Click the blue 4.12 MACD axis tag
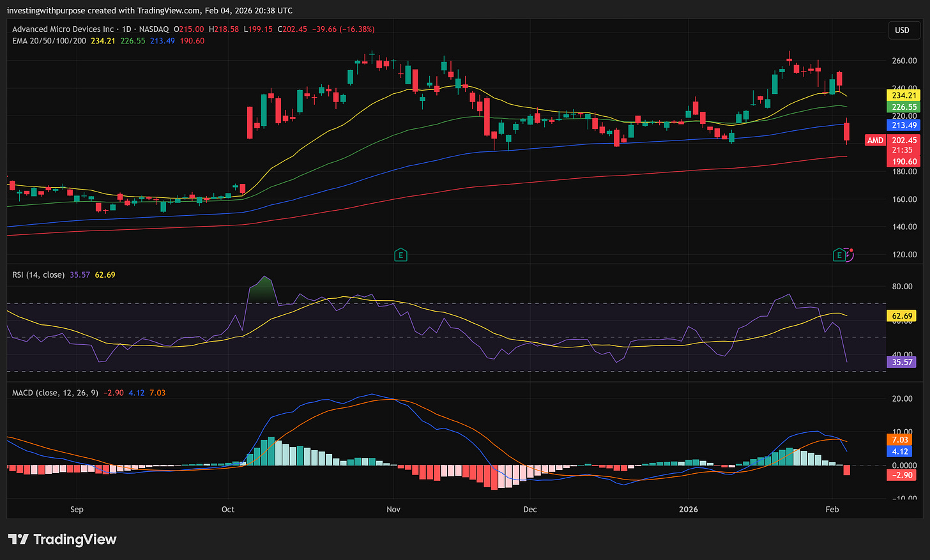Viewport: 930px width, 560px height. pos(900,451)
